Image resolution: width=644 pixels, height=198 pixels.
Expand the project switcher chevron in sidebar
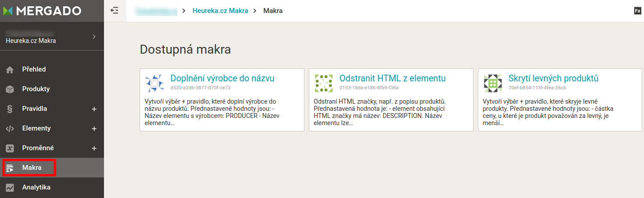click(x=94, y=36)
